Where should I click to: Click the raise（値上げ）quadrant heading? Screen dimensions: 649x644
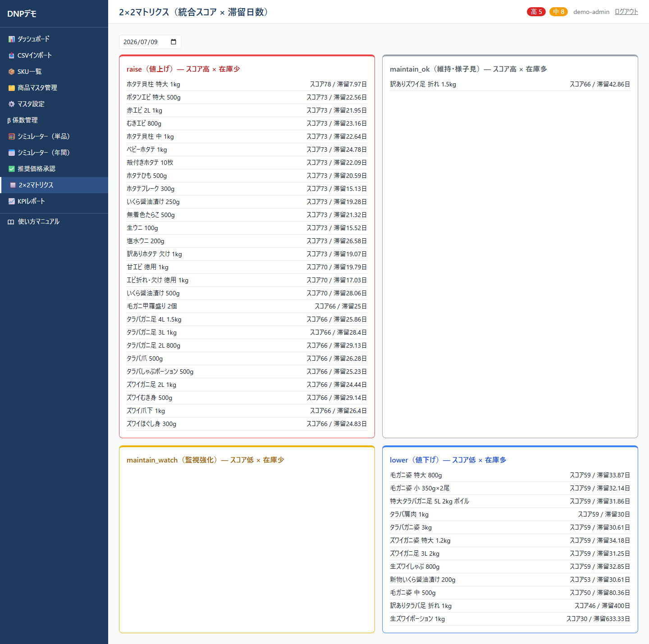click(x=183, y=69)
